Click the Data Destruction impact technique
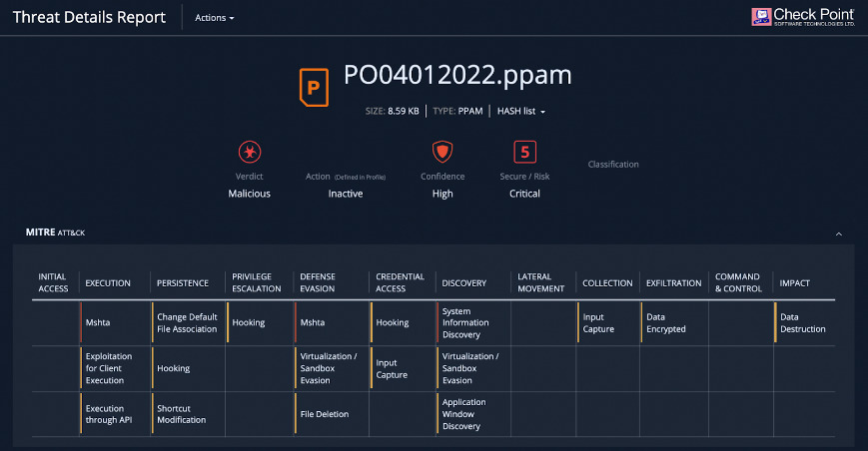The height and width of the screenshot is (451, 868). pyautogui.click(x=803, y=322)
